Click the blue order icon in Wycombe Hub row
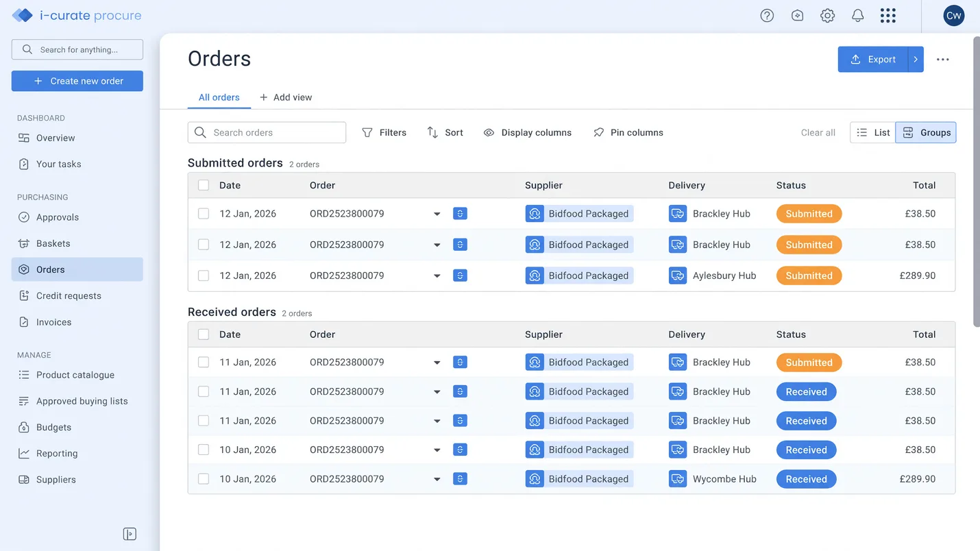This screenshot has width=980, height=551. coord(460,479)
